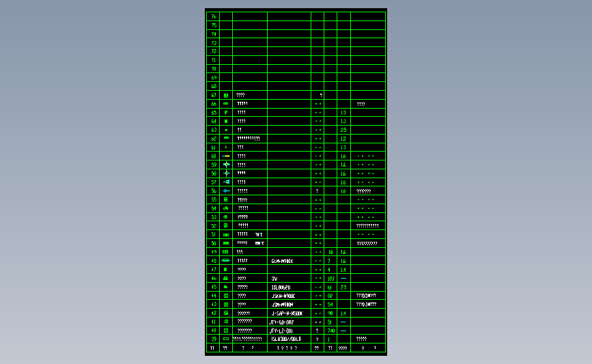Click the model text in row 43
The image size is (592, 364).
[282, 305]
